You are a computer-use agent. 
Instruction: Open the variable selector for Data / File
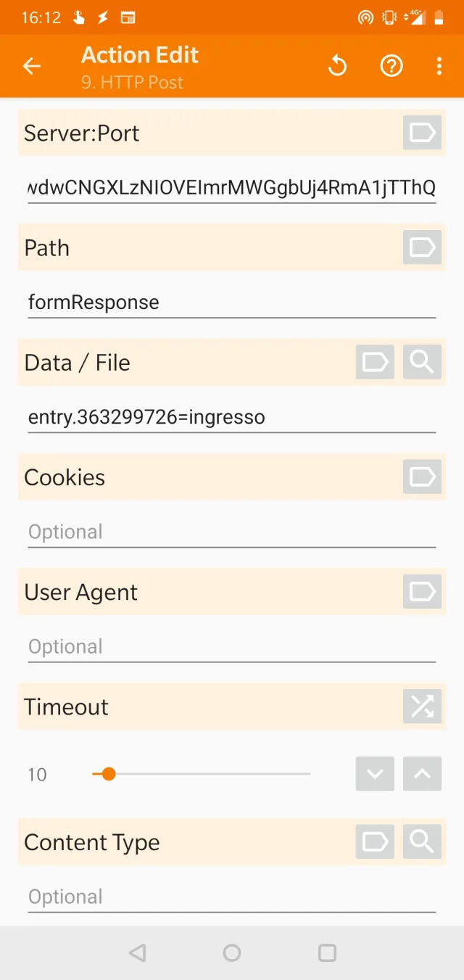tap(375, 362)
